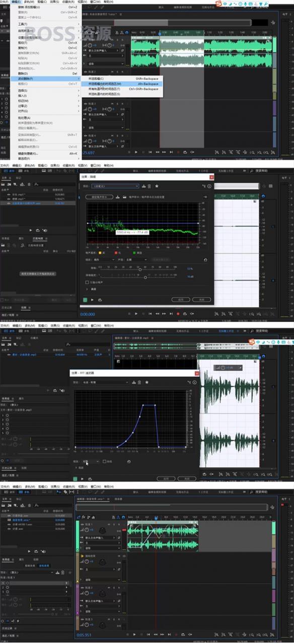Click the fx icon above 轨道 1 in 录音效果.sesx
Viewport: 294px width, 644px height.
pos(84,517)
